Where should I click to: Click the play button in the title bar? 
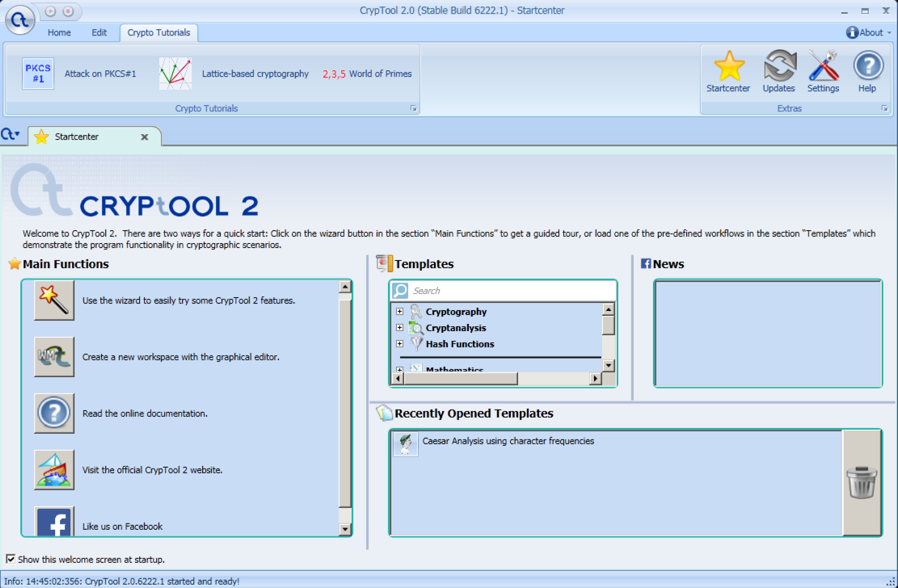pos(50,10)
